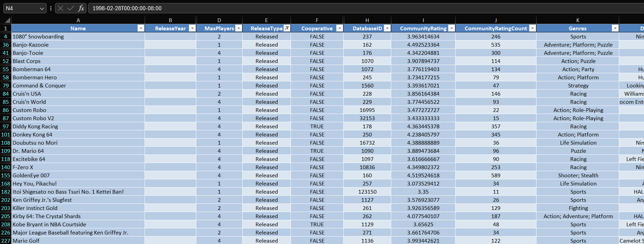Click inside the Name Box showing N4

[21, 8]
